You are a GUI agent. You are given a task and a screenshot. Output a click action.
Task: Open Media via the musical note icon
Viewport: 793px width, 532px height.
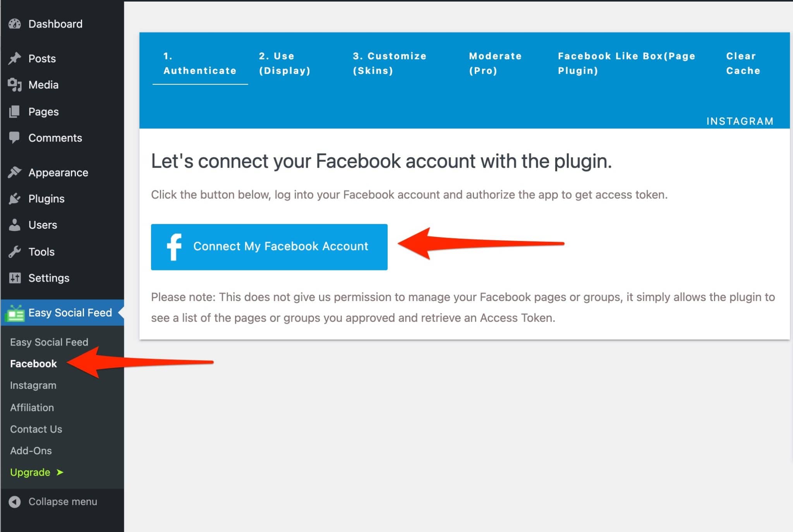pos(15,85)
